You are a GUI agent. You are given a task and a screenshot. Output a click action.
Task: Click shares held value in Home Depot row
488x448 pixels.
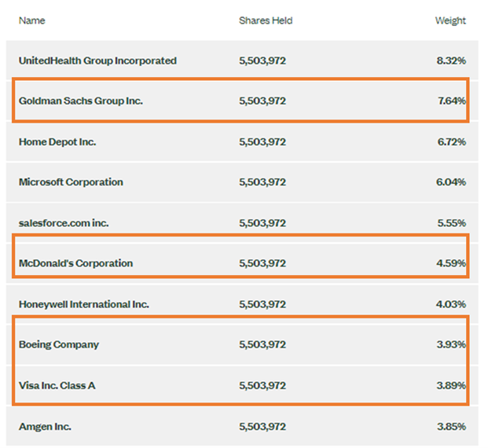tap(262, 142)
